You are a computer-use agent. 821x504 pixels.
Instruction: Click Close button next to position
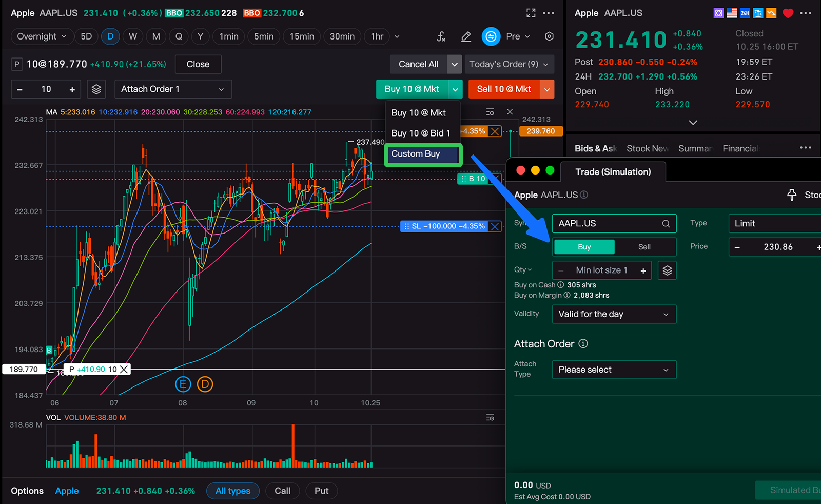click(x=198, y=64)
